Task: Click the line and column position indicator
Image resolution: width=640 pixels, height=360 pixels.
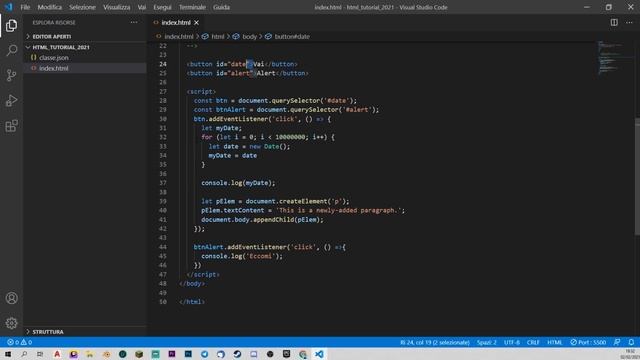Action: click(435, 342)
